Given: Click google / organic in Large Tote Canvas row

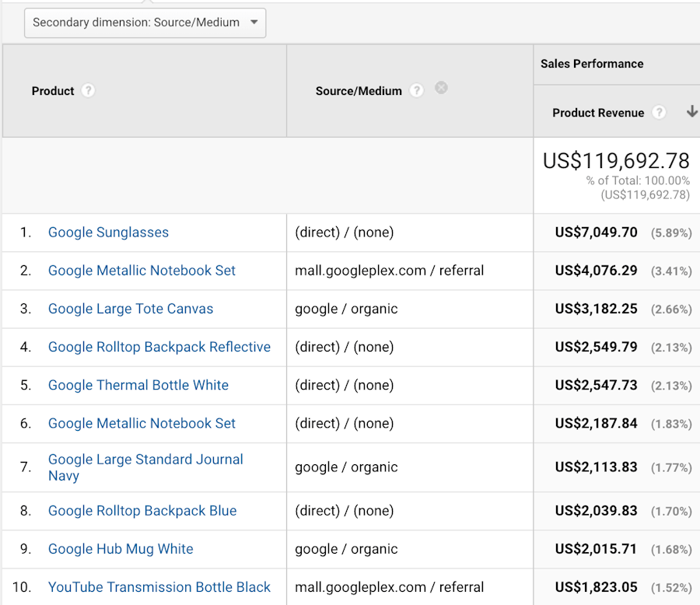Looking at the screenshot, I should click(346, 309).
